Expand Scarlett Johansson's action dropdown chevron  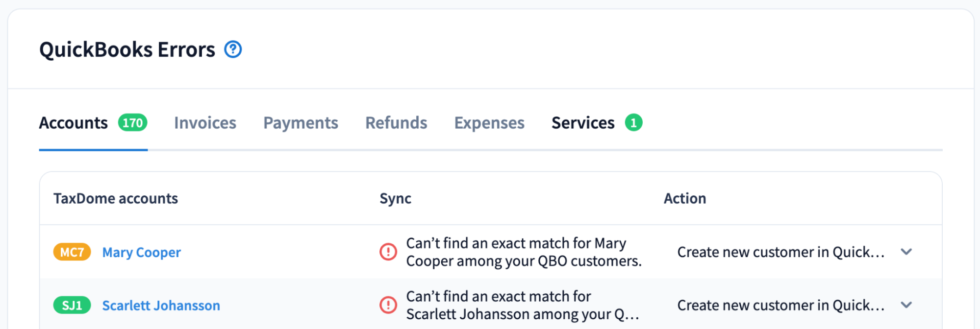tap(906, 305)
